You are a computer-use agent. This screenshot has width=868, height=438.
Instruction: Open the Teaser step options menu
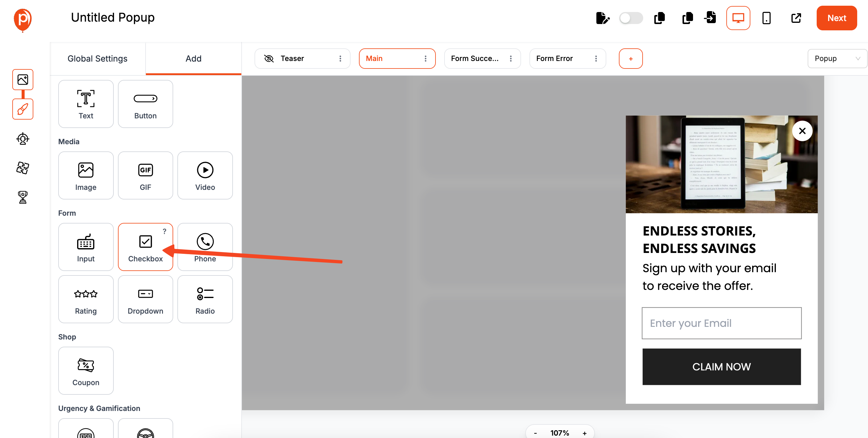(340, 58)
